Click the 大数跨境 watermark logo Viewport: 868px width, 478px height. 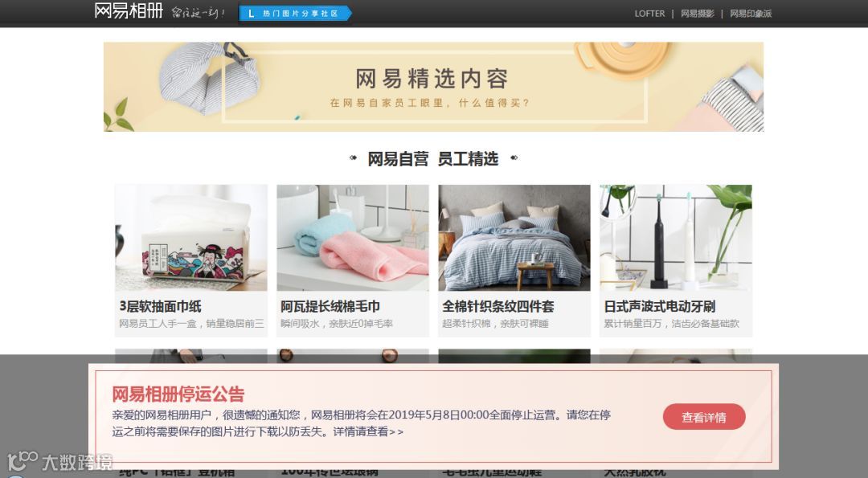click(x=59, y=461)
